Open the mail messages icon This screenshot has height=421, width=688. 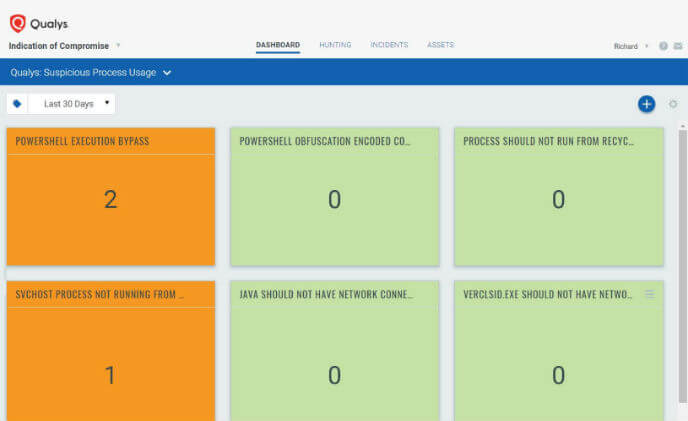click(x=678, y=46)
